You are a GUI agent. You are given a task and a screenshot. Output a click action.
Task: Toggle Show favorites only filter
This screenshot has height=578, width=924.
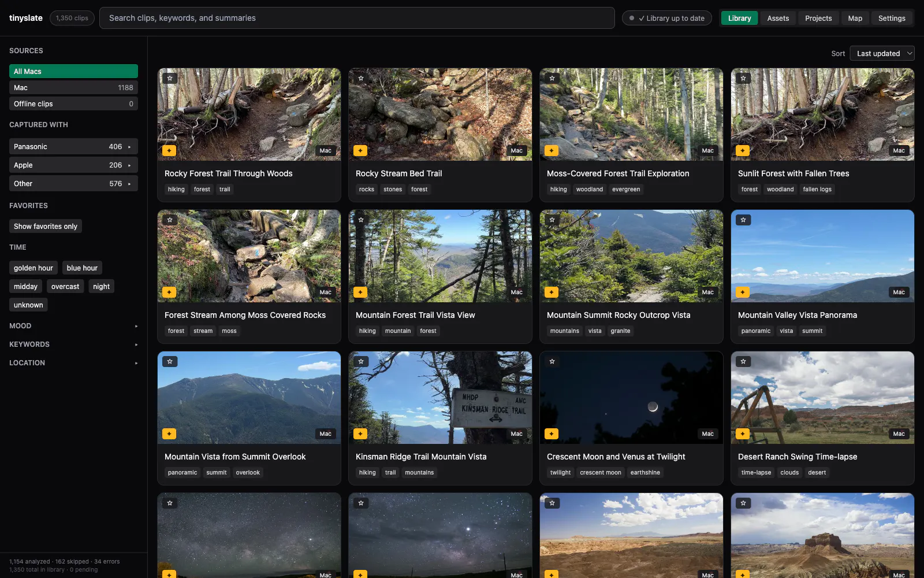46,226
